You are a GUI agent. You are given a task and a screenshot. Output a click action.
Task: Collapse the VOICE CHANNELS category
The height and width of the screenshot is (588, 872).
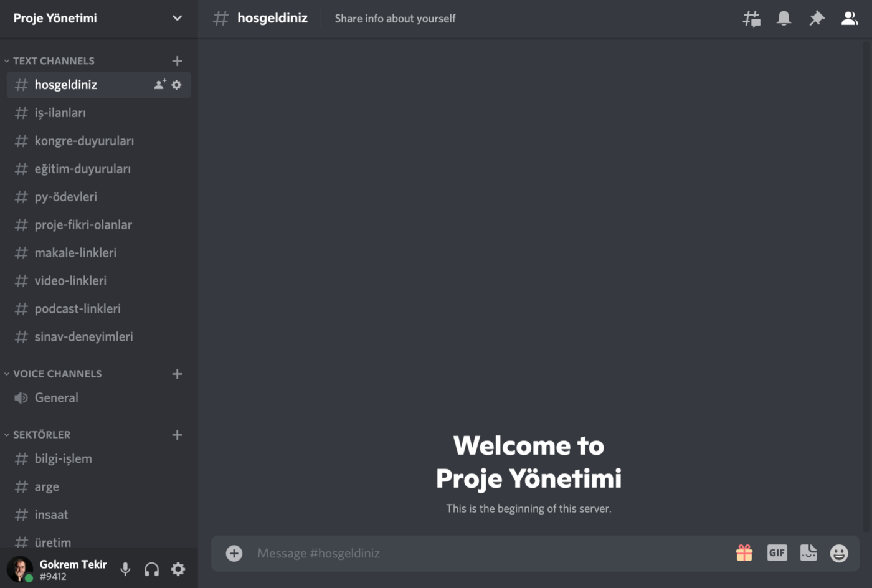click(x=57, y=374)
